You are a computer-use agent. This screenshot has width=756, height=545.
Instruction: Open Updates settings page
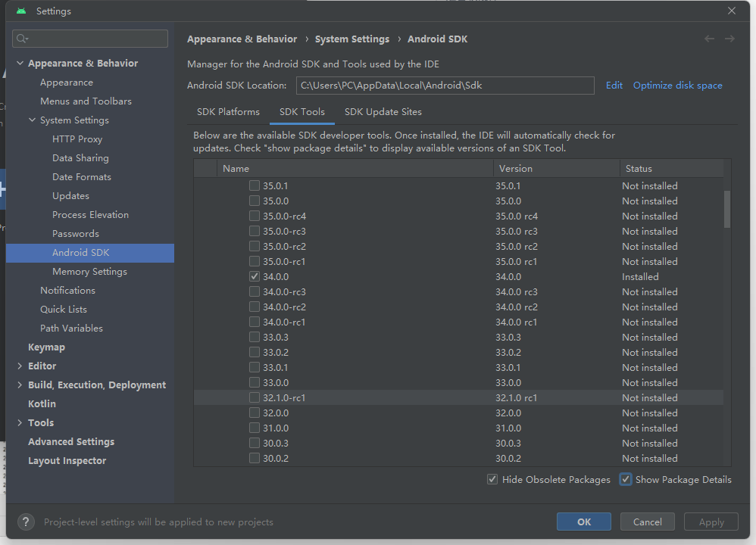(70, 195)
